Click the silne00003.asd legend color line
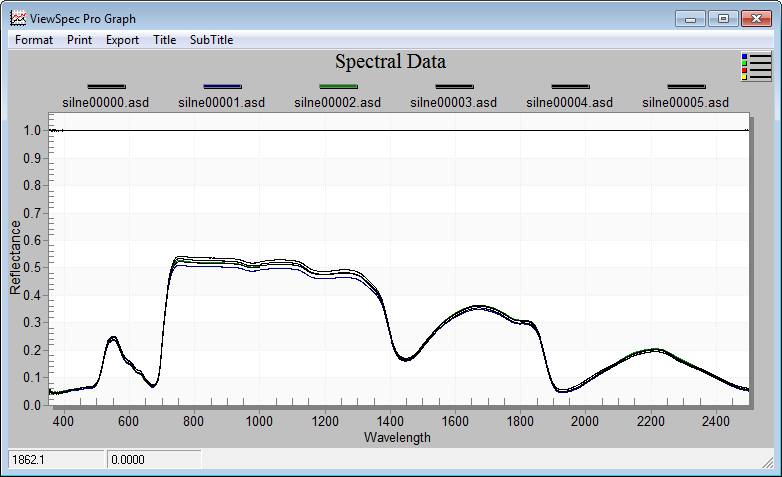Screen dimensions: 782x477 [454, 86]
